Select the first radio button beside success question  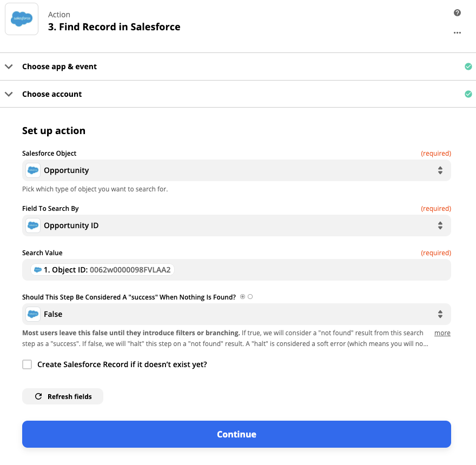[x=242, y=297]
